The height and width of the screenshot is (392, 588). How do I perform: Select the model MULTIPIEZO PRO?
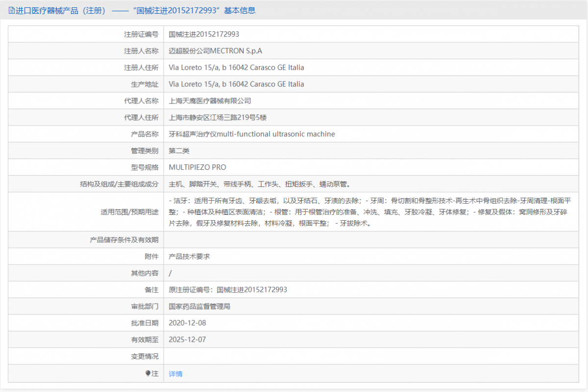click(198, 167)
